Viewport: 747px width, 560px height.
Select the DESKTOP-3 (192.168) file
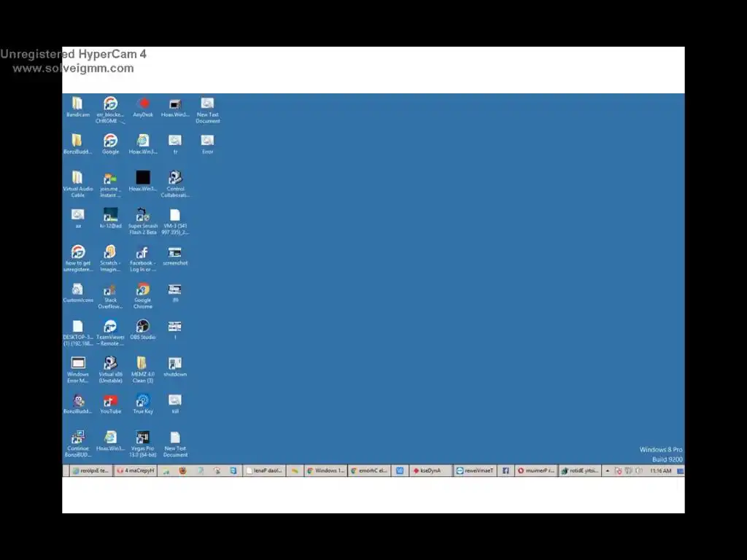77,332
